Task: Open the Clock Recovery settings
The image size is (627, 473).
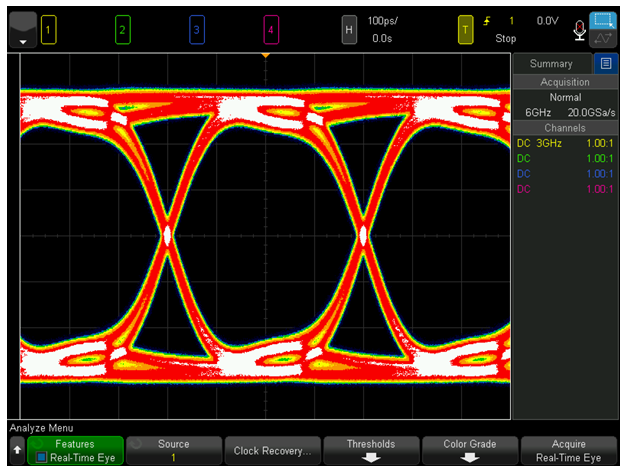Action: pos(272,451)
